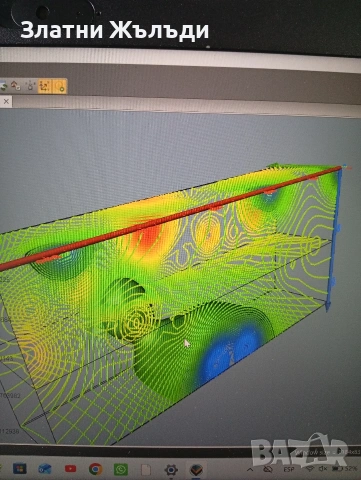Click the battery 52% indicator

(x=345, y=469)
